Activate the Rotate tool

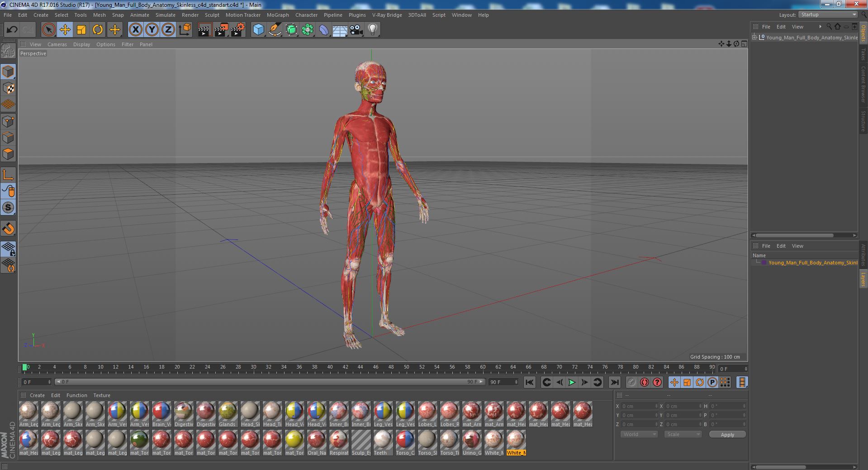98,30
